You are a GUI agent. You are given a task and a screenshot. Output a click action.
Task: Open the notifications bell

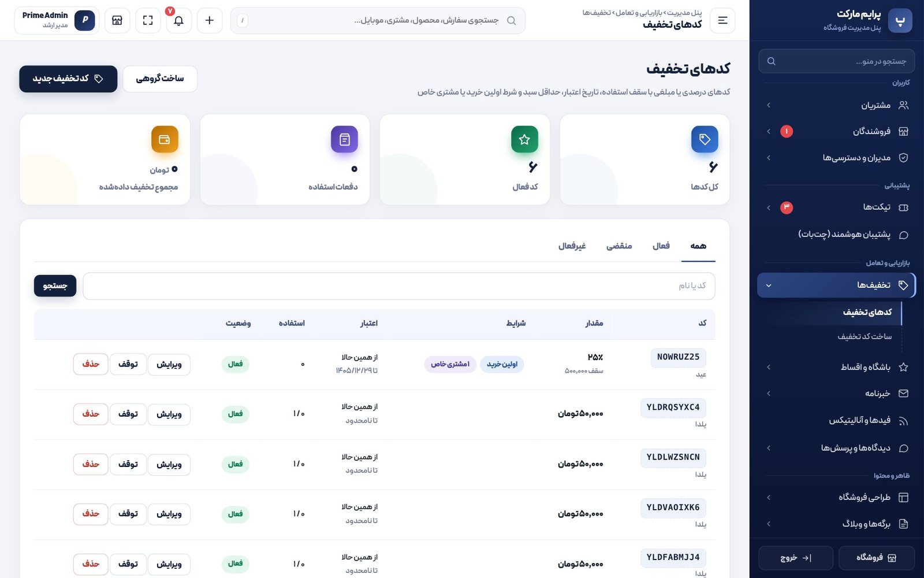(x=179, y=20)
